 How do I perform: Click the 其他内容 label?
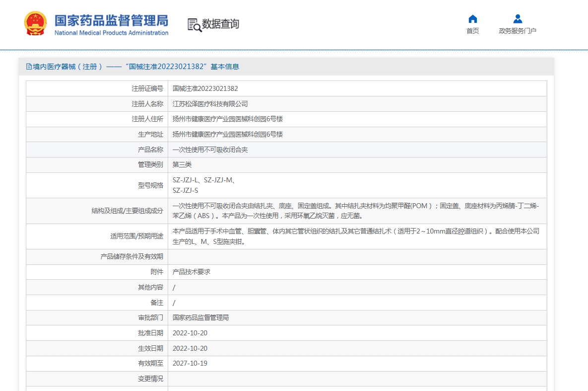[x=150, y=287]
